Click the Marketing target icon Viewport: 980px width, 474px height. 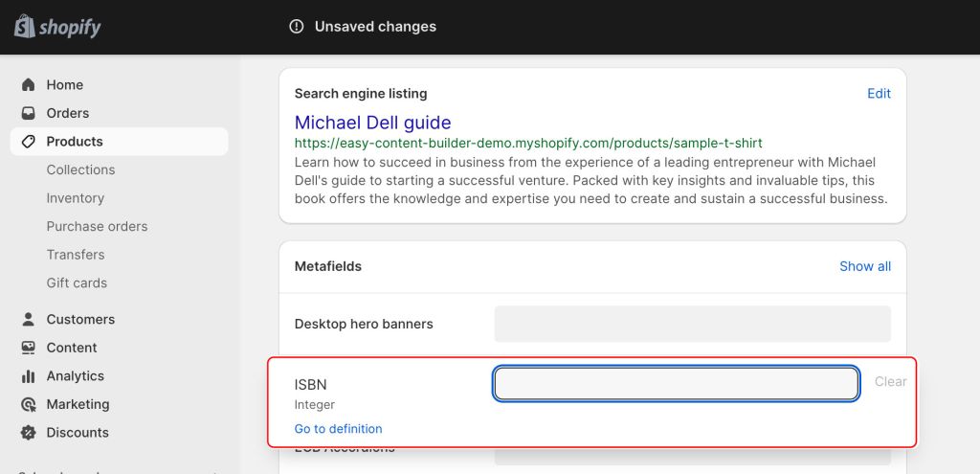28,405
